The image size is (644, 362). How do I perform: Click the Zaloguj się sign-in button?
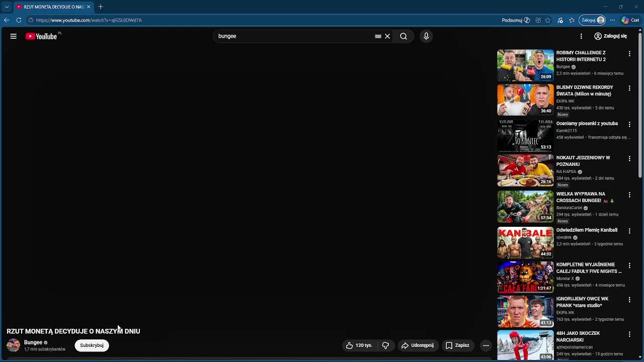[610, 36]
